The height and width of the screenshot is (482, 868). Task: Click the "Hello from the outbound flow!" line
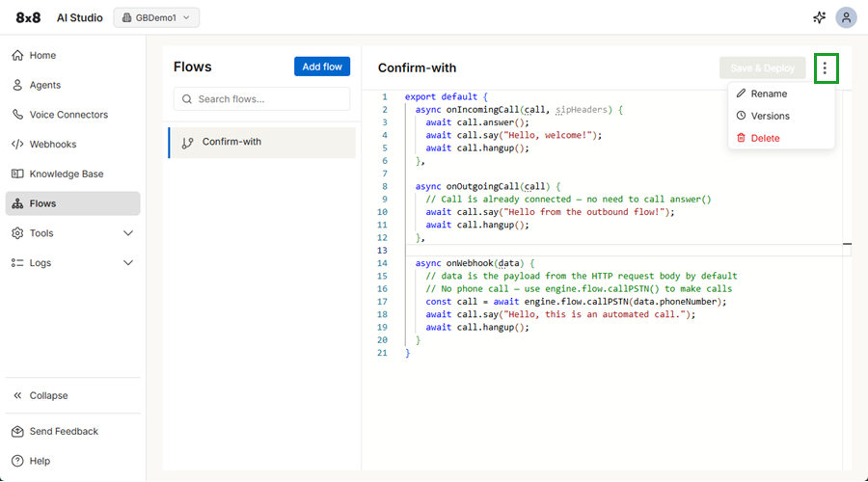[x=551, y=212]
